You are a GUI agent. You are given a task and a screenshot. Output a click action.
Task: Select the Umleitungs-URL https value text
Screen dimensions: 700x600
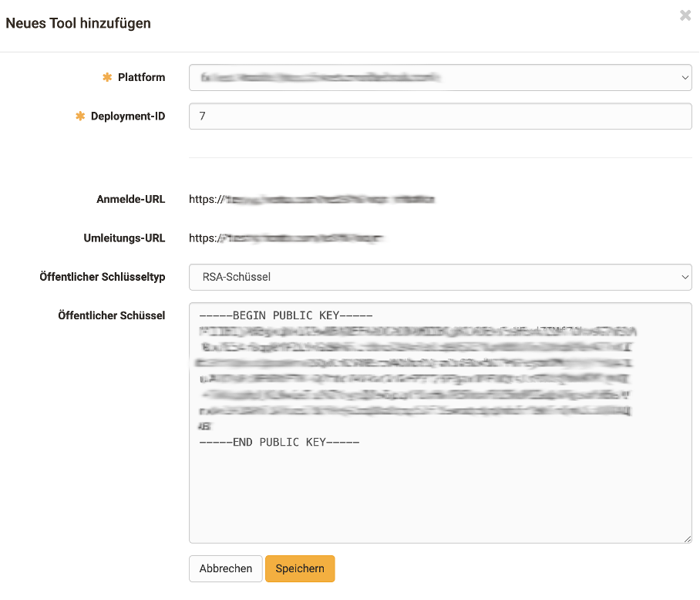(x=286, y=238)
